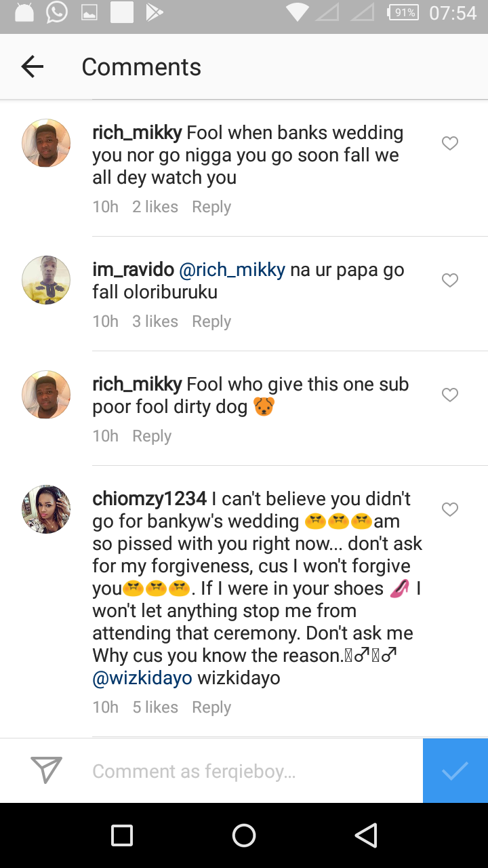Like im_ravido's reply comment
488x868 pixels.
click(450, 280)
